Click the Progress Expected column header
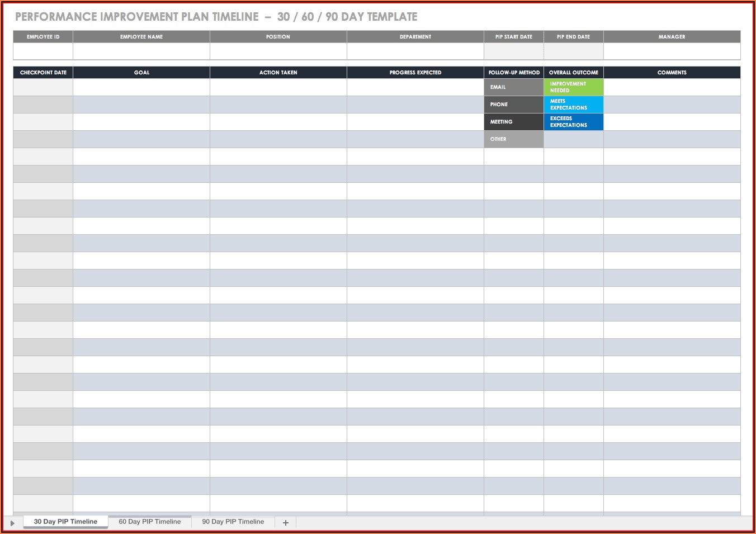Image resolution: width=756 pixels, height=534 pixels. coord(415,73)
